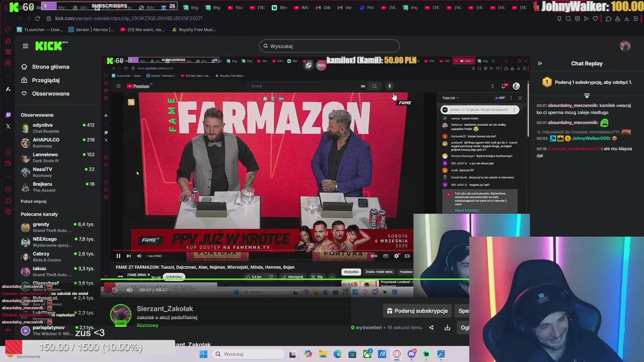Download the clip with download icon

pyautogui.click(x=447, y=328)
